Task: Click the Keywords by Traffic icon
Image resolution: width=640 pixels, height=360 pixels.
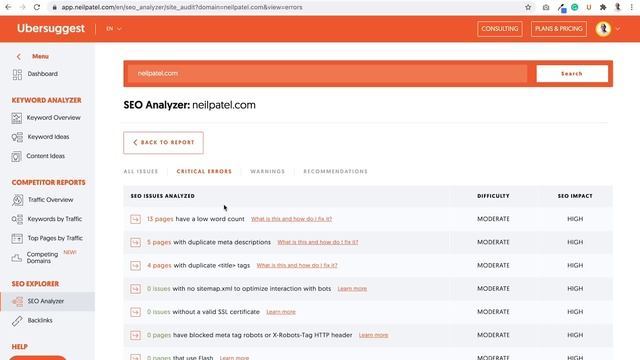Action: tap(17, 219)
